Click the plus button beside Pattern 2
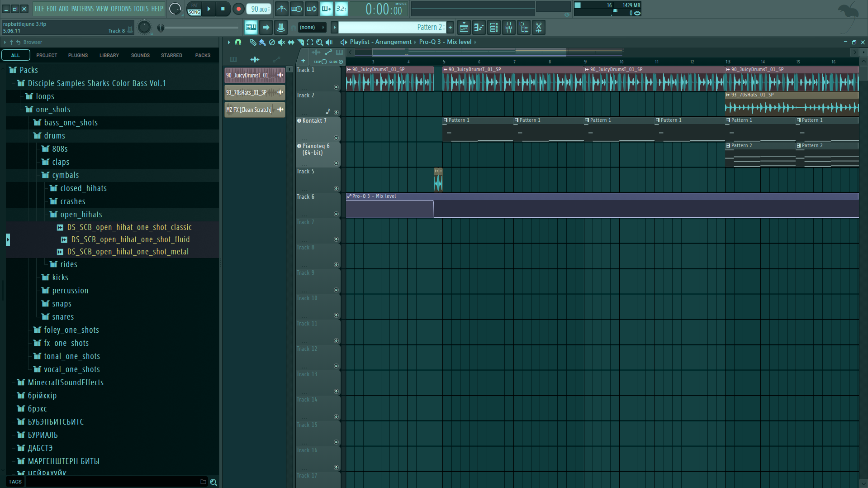 [450, 28]
